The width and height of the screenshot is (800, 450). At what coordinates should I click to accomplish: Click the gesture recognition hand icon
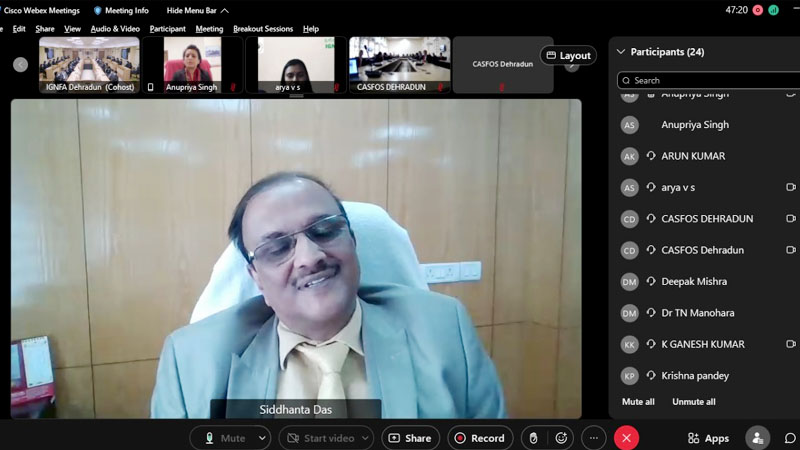tap(534, 438)
